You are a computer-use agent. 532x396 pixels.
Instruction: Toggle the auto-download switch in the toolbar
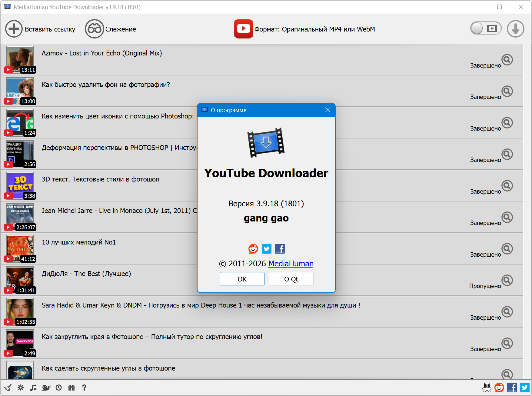tap(486, 28)
